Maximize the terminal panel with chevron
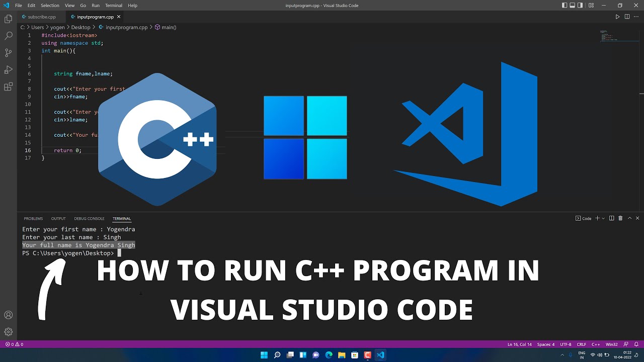Viewport: 644px width, 362px height. coord(629,218)
